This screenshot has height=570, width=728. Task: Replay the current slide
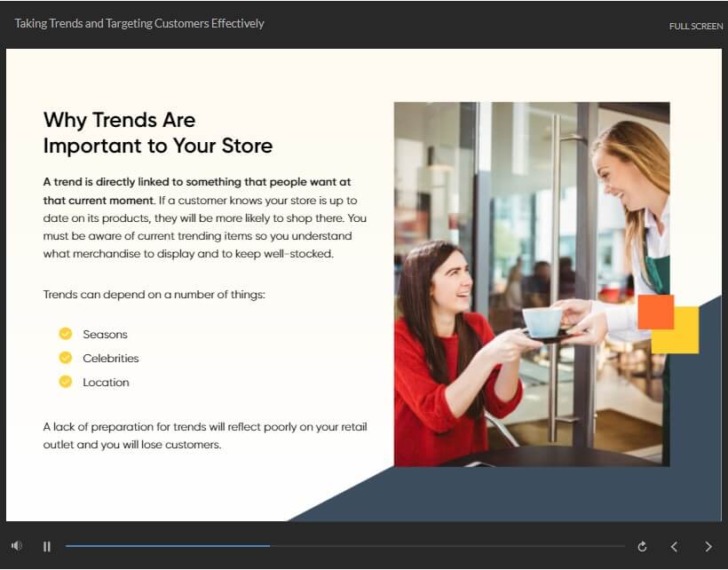[642, 547]
